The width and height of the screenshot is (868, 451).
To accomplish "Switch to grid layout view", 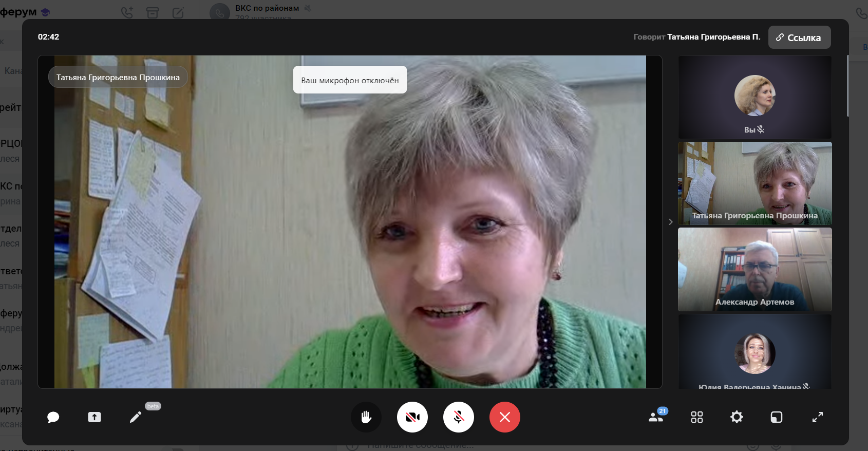I will point(697,417).
